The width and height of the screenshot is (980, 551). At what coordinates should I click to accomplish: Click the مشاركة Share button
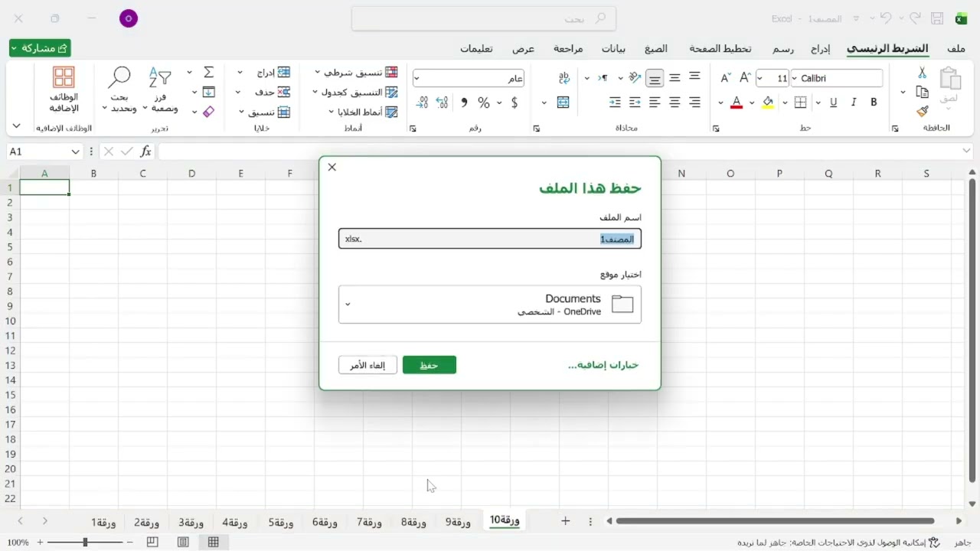tap(40, 48)
